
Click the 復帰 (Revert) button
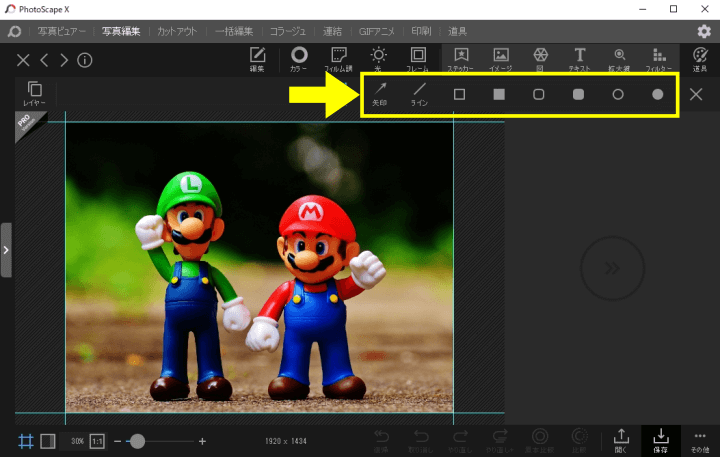tap(381, 441)
